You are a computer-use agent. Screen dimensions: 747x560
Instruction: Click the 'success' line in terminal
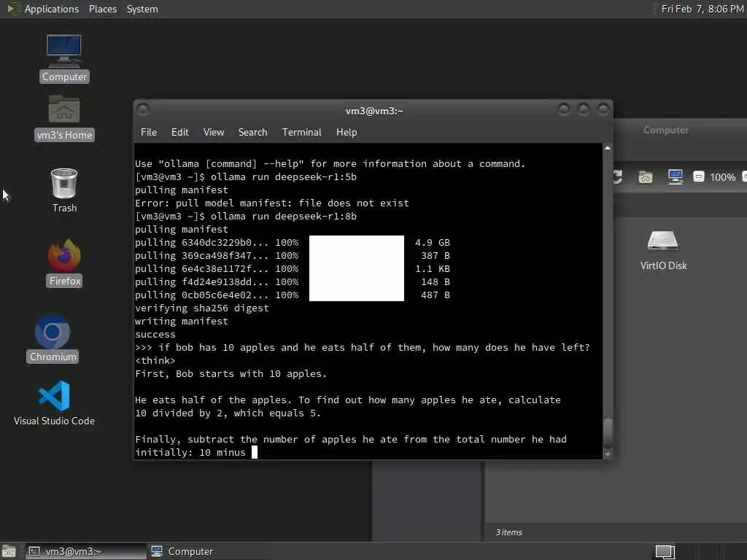pyautogui.click(x=155, y=334)
